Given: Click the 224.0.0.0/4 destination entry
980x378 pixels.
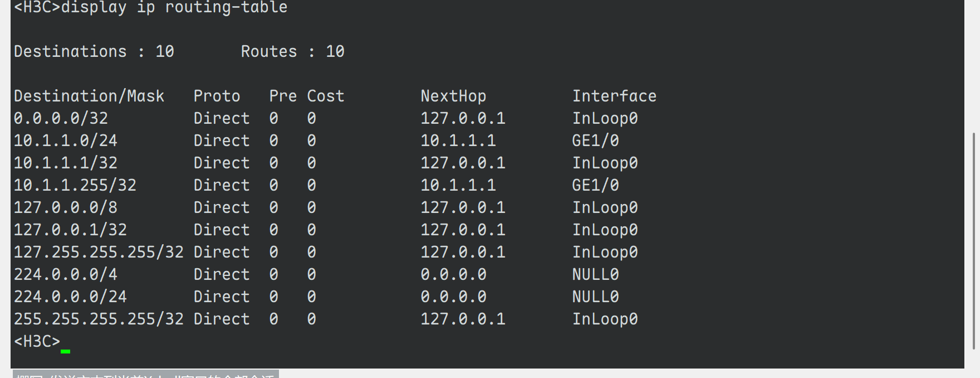Looking at the screenshot, I should 66,274.
